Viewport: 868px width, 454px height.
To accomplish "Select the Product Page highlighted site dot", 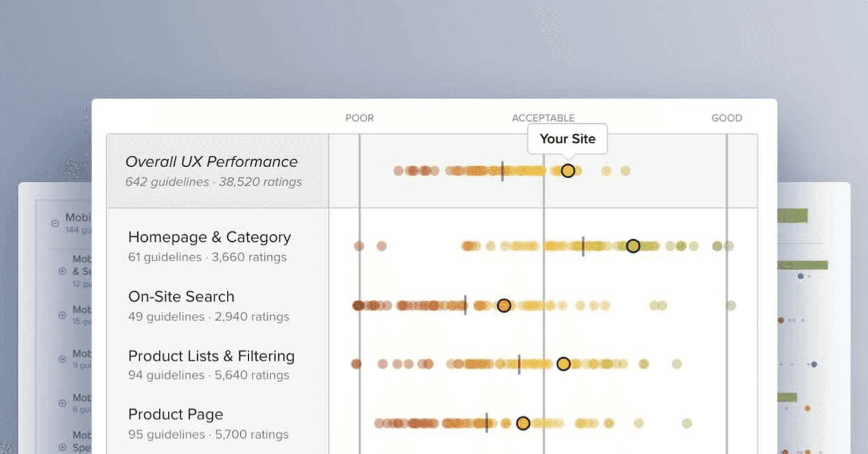I will (523, 423).
